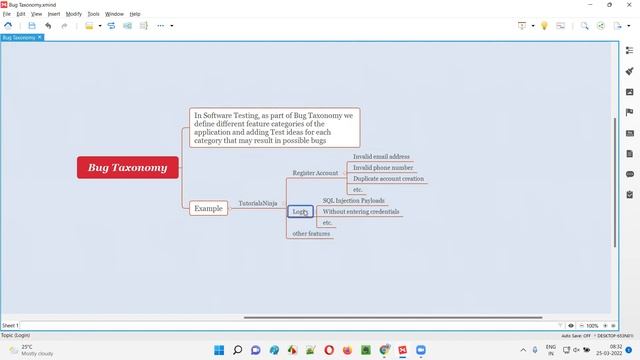The image size is (640, 360).
Task: Click the Home icon in the toolbar
Action: [8, 26]
